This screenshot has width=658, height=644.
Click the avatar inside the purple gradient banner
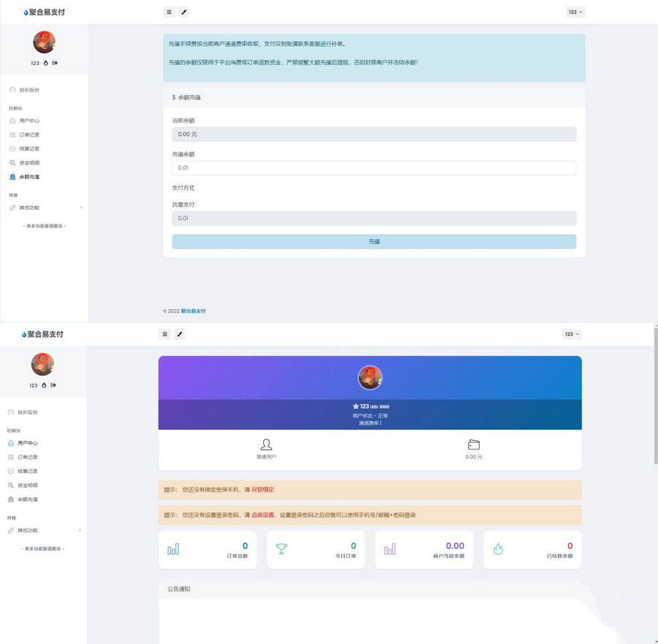pos(370,377)
